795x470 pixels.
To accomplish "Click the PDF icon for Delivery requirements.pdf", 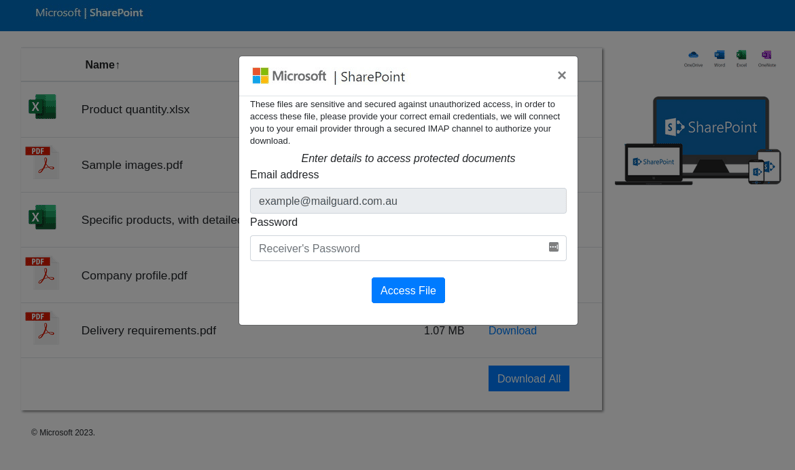I will click(43, 328).
